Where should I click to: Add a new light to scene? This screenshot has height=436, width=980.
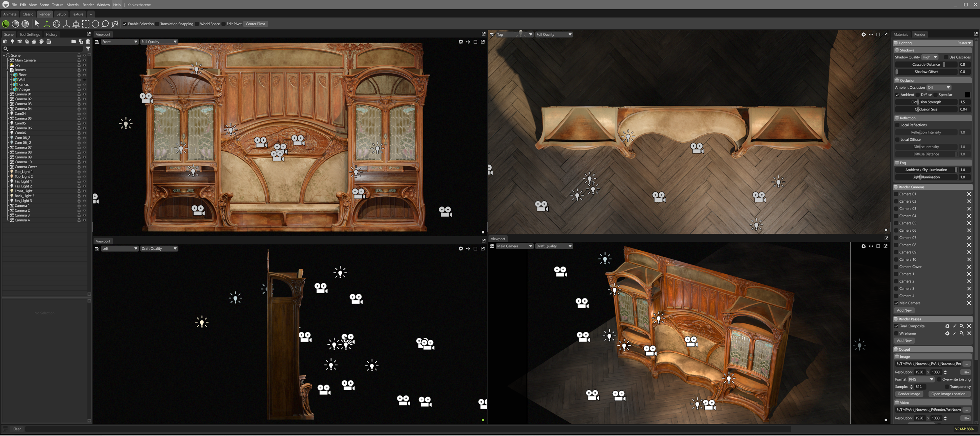(x=12, y=42)
